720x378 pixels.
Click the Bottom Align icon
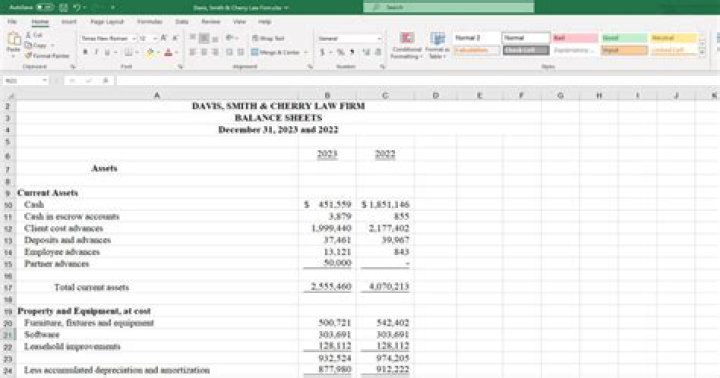tap(215, 38)
